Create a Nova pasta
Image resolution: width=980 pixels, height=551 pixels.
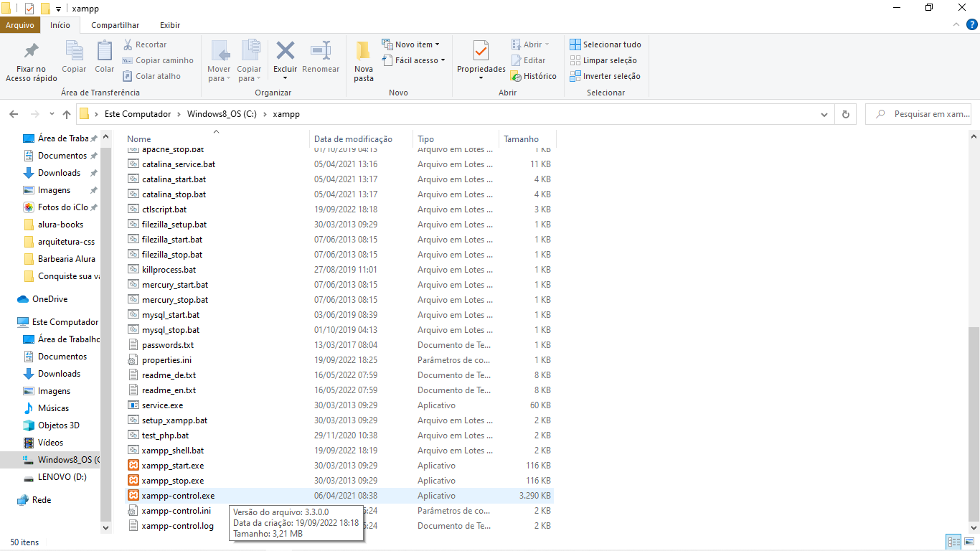[x=364, y=61]
